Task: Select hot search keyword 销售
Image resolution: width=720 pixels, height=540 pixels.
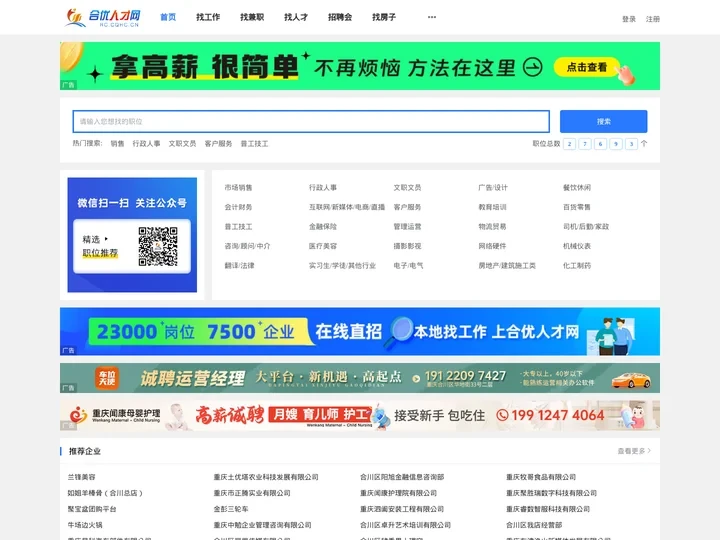Action: pos(117,144)
